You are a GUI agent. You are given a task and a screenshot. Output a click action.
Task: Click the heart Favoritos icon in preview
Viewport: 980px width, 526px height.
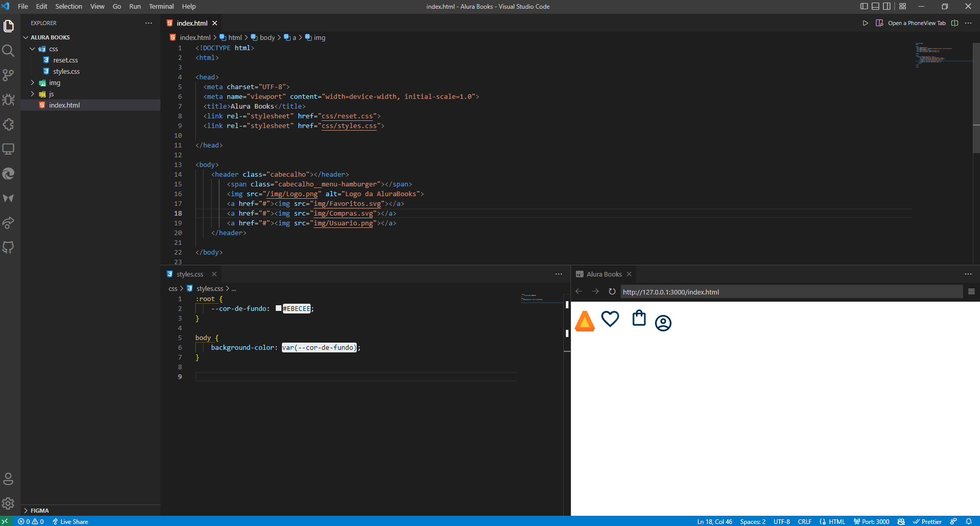610,319
